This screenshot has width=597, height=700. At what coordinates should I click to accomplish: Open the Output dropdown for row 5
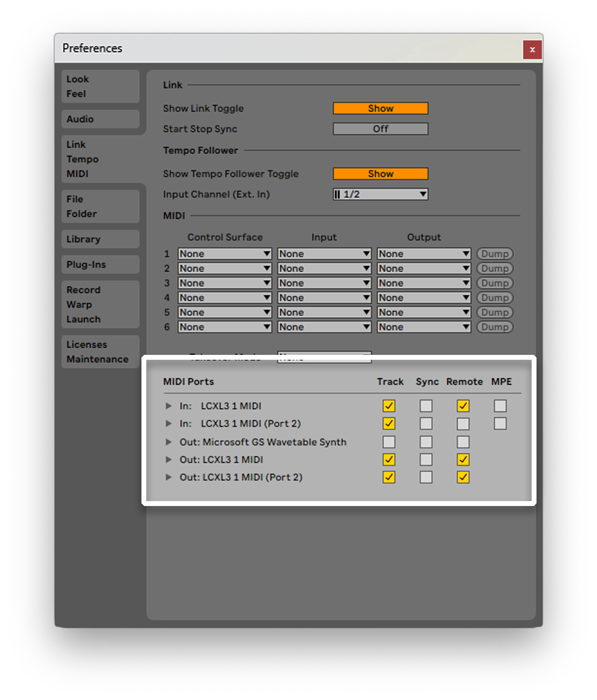click(x=424, y=312)
